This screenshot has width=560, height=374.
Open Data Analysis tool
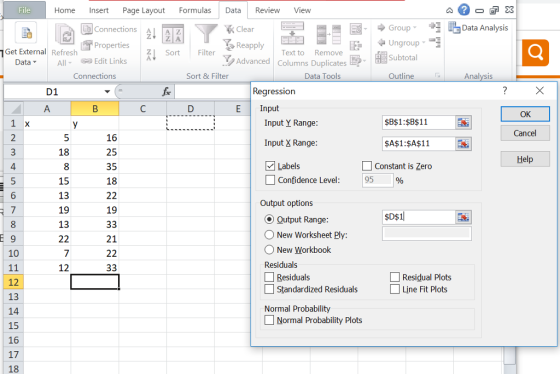[x=478, y=28]
